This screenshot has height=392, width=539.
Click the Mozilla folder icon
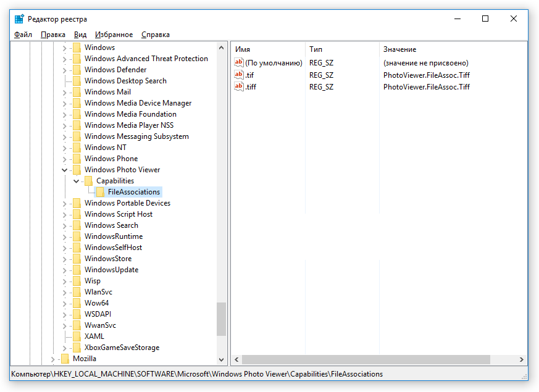[x=65, y=359]
